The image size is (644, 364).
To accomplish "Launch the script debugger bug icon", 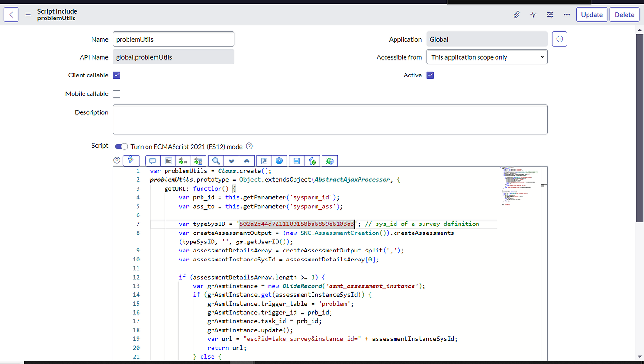I will [329, 160].
